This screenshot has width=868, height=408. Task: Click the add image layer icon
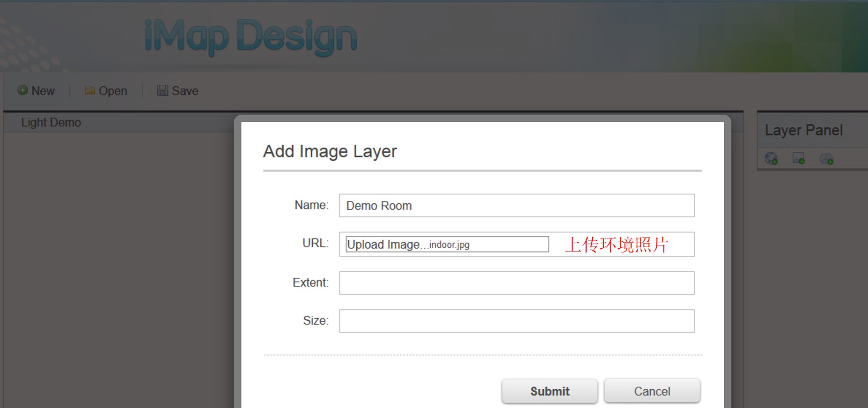click(x=799, y=158)
